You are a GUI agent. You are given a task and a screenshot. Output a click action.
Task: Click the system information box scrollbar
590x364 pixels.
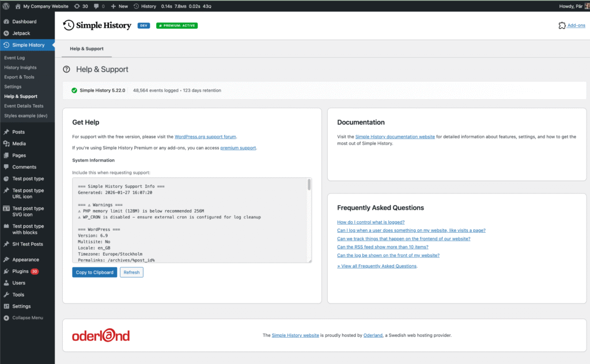pos(309,185)
